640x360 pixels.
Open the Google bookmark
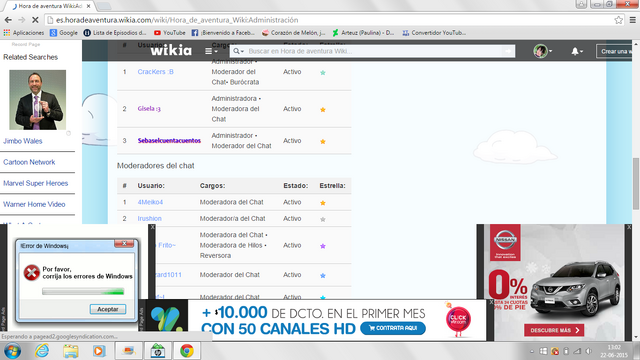pyautogui.click(x=64, y=33)
